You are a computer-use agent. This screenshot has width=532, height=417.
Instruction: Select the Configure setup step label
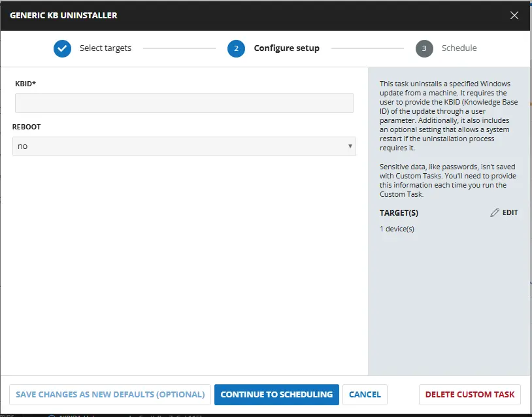point(286,48)
